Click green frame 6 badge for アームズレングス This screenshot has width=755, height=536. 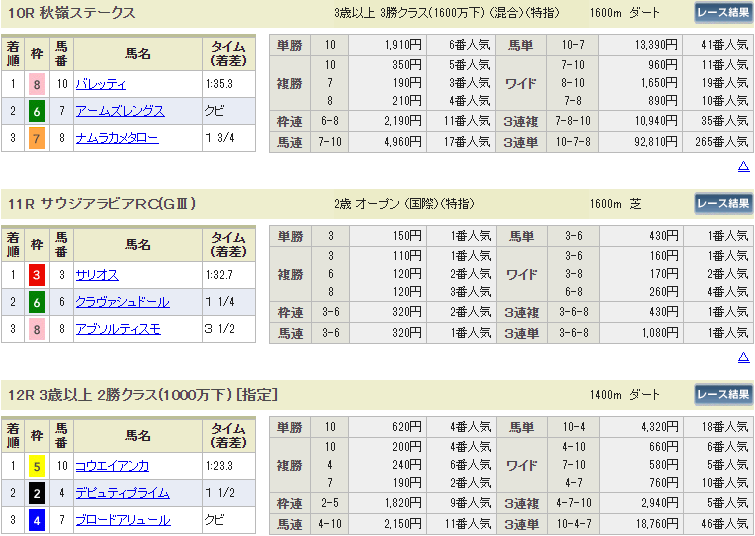click(x=37, y=111)
